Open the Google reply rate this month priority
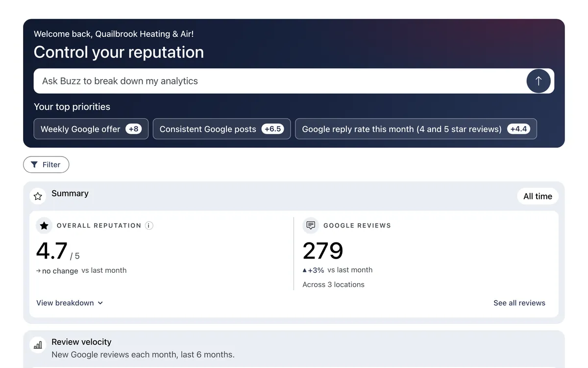588x368 pixels. (416, 129)
